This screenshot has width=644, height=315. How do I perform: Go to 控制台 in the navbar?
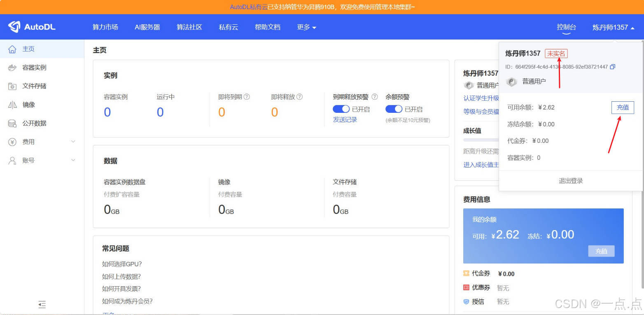[x=567, y=27]
